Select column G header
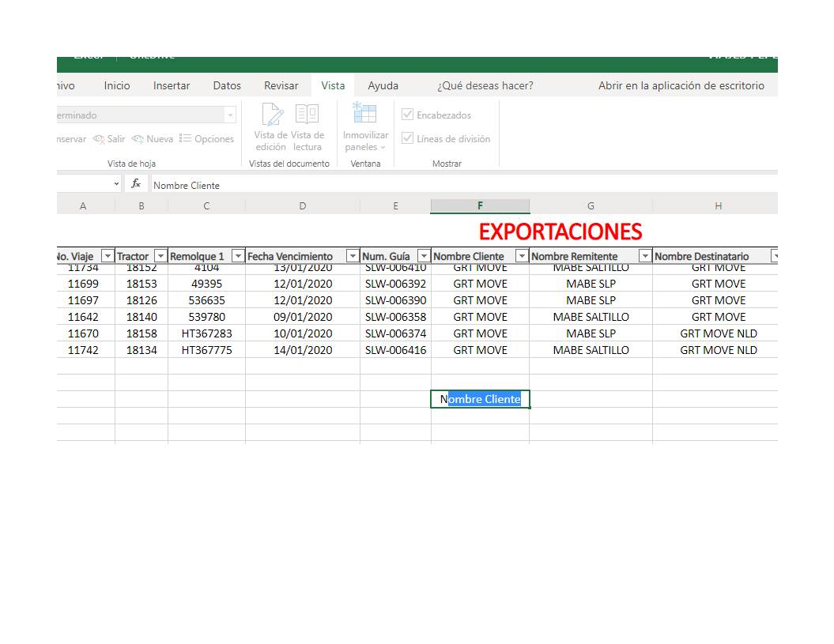The width and height of the screenshot is (834, 644). pyautogui.click(x=591, y=206)
